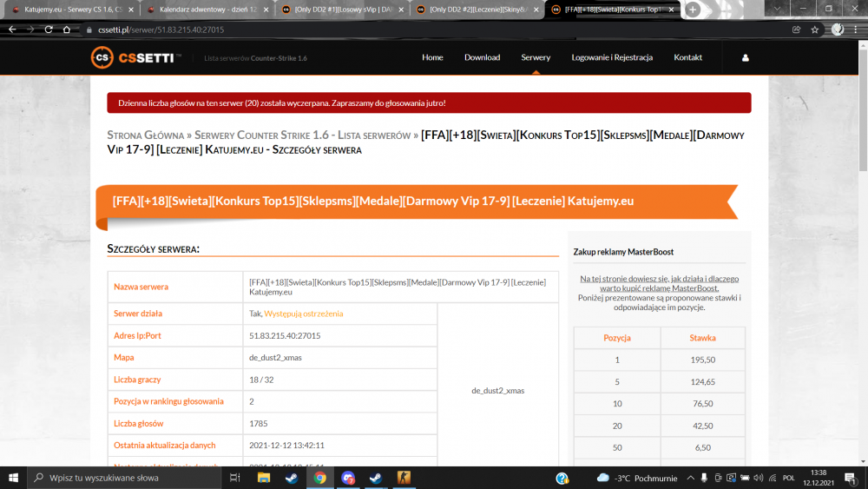
Task: Click the 18 / 32 player count cell
Action: point(340,380)
